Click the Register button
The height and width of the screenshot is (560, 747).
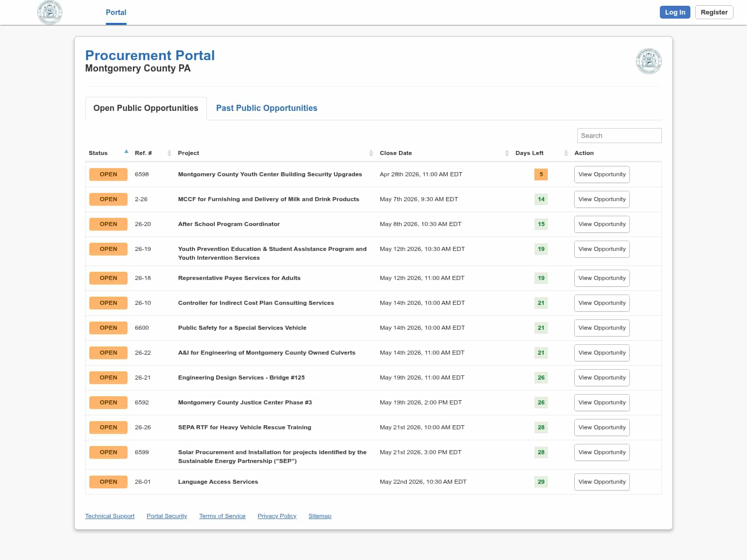[714, 12]
